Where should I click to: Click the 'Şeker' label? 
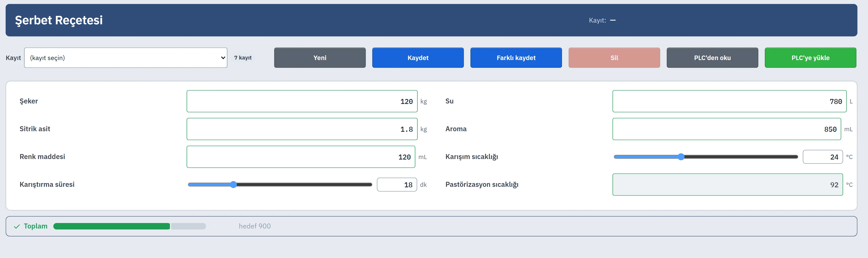click(x=29, y=101)
